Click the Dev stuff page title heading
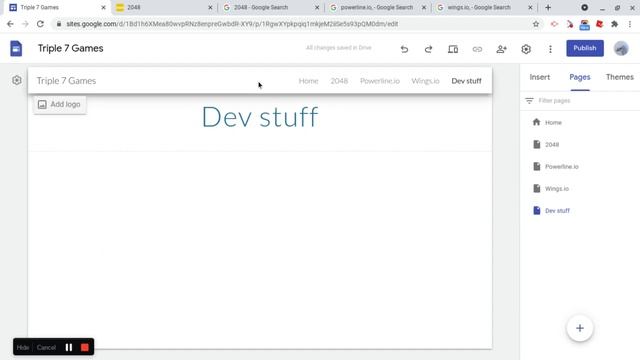The height and width of the screenshot is (360, 640). (260, 117)
